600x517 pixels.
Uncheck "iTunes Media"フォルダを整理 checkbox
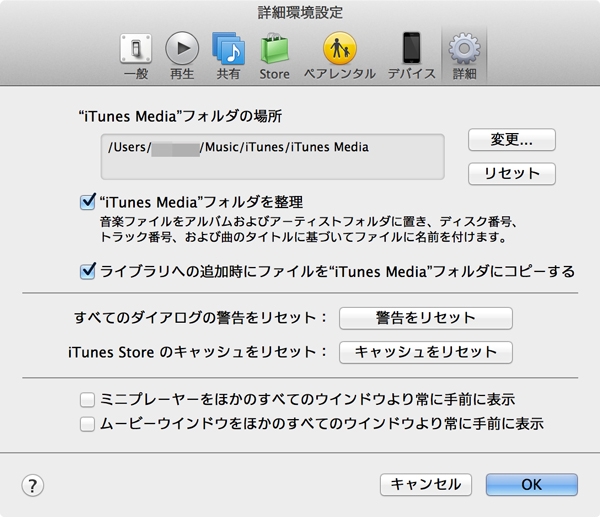(88, 202)
